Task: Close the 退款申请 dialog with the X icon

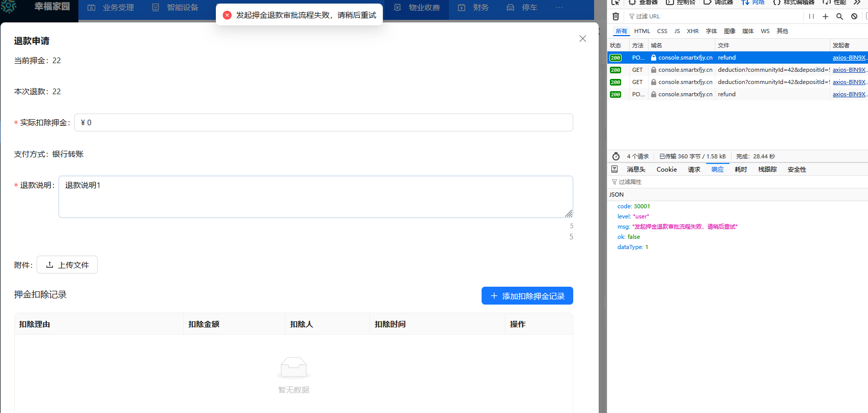Action: tap(583, 39)
